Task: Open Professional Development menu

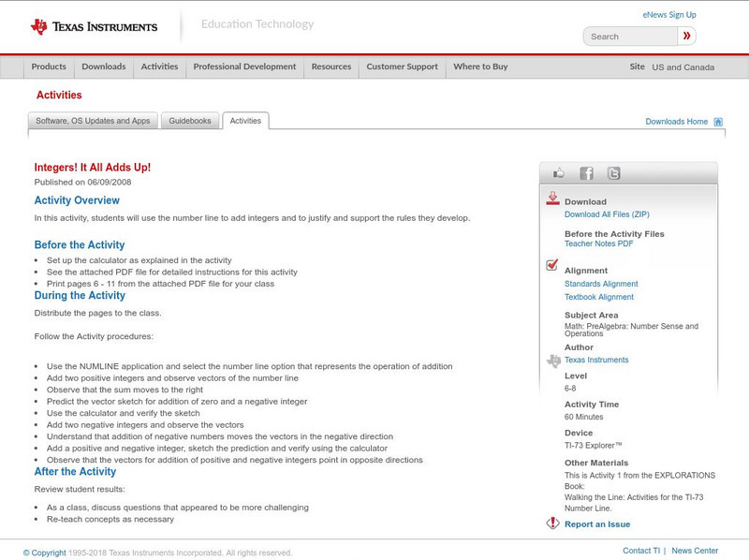Action: 244,66
